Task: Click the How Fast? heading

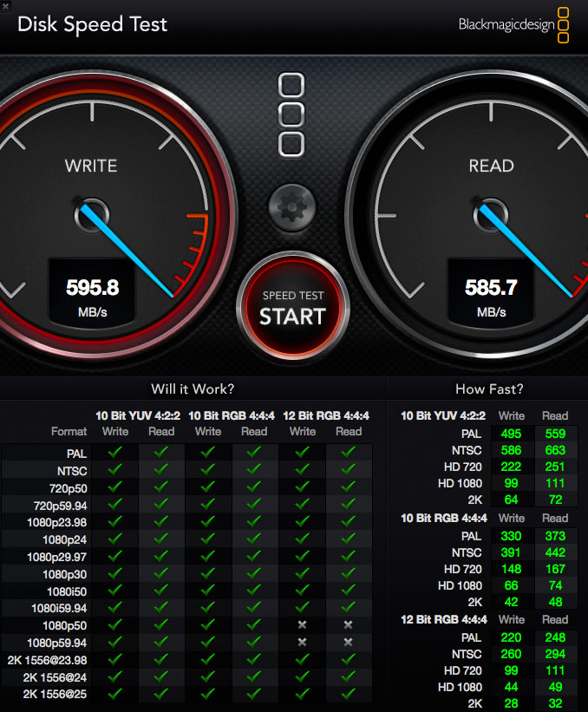Action: click(489, 389)
